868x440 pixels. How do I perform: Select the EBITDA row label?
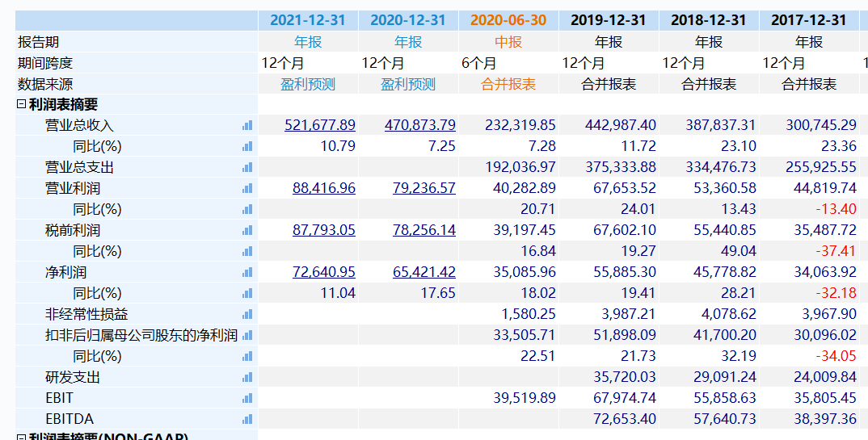[x=70, y=419]
